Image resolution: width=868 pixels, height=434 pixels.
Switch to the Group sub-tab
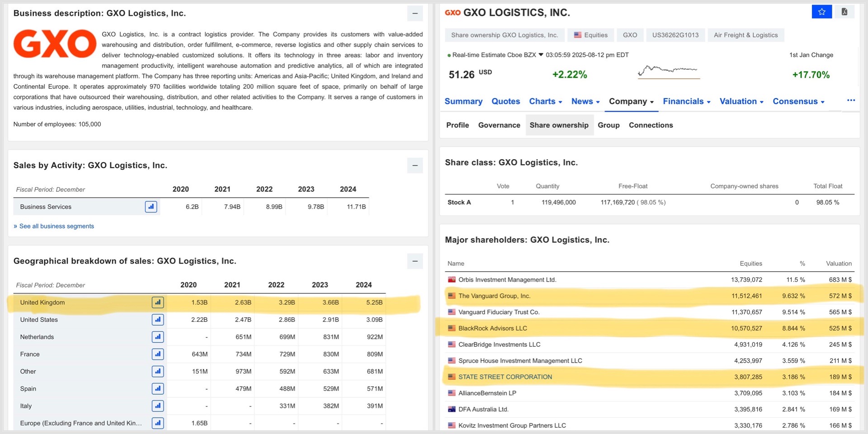coord(609,125)
